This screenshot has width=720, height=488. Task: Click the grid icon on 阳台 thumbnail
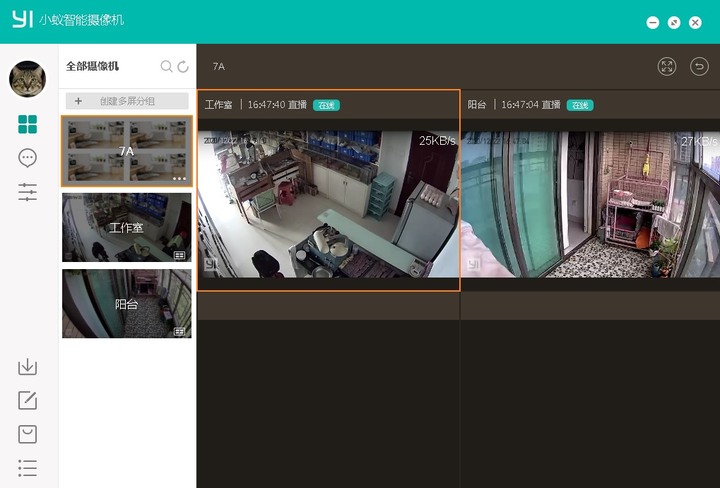pos(180,331)
